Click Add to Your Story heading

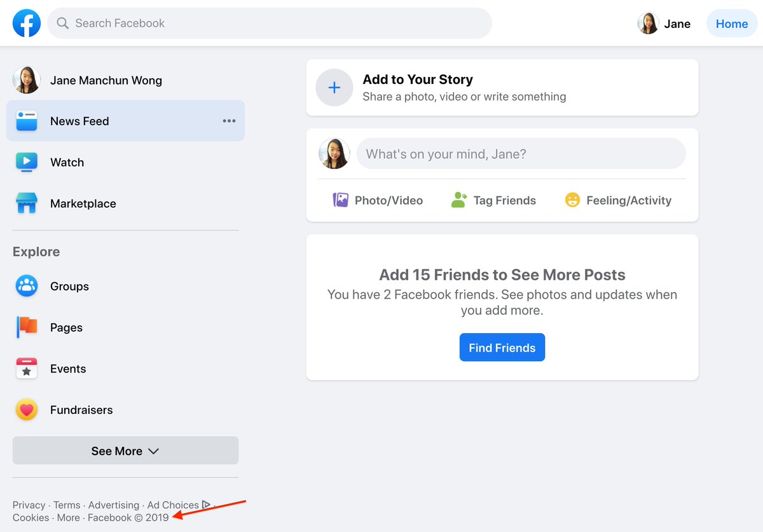pos(418,79)
